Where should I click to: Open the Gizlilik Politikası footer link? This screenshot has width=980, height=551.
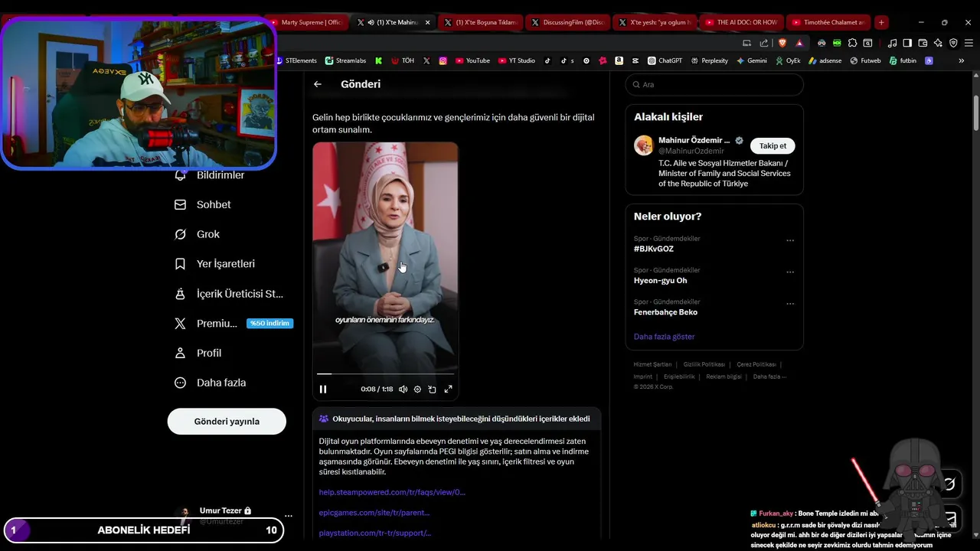point(704,364)
